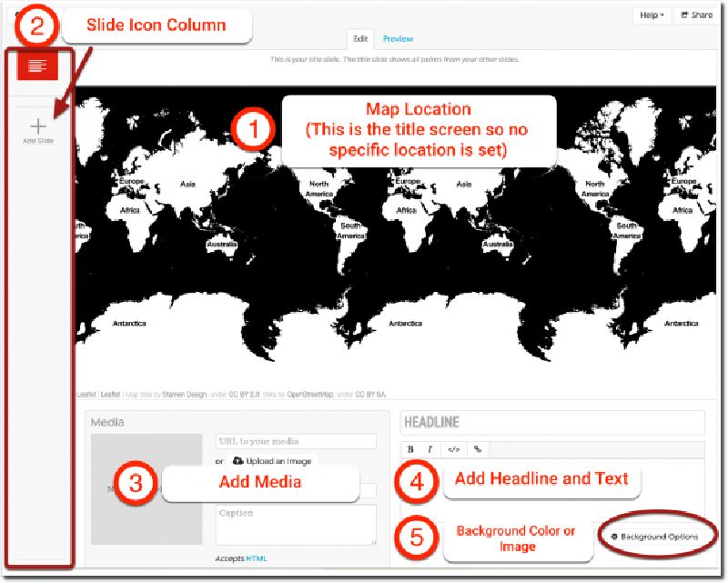Switch to the Preview tab
Screen dimensions: 728x583
(398, 39)
